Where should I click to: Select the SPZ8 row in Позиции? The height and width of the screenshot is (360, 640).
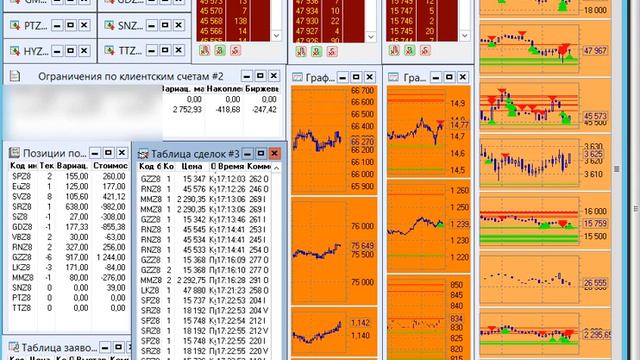click(x=68, y=176)
